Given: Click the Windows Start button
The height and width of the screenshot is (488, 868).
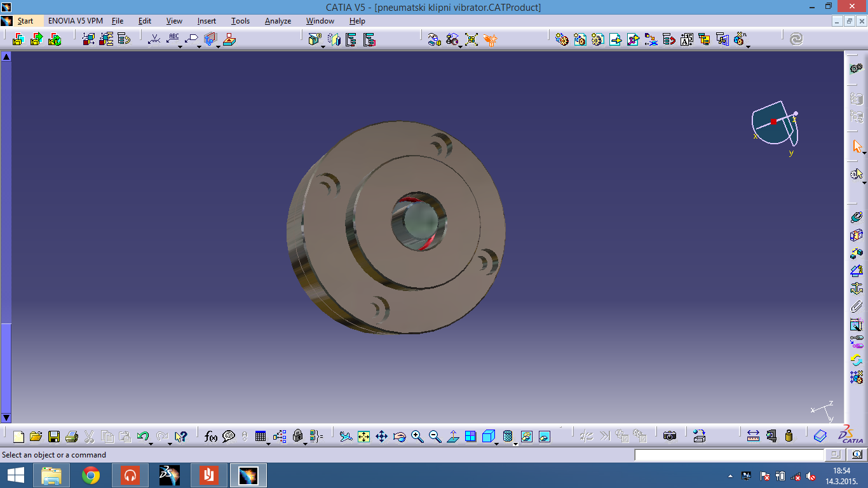Looking at the screenshot, I should point(16,475).
